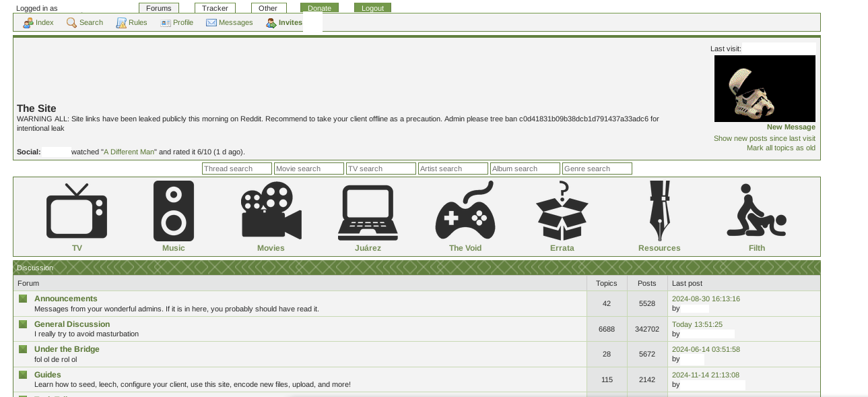This screenshot has width=868, height=397.
Task: Click the Messages envelope icon
Action: [x=211, y=23]
